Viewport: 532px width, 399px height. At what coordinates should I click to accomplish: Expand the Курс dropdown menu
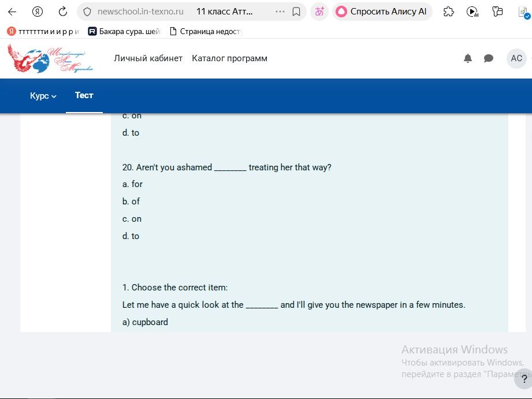(x=43, y=96)
